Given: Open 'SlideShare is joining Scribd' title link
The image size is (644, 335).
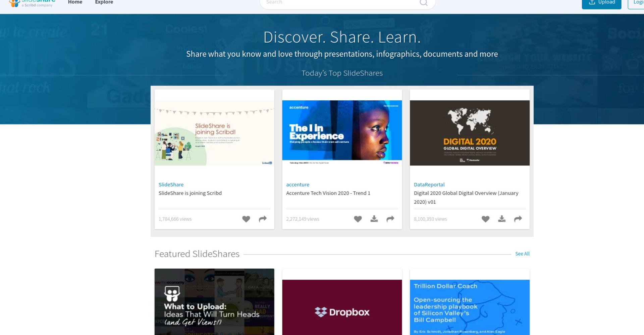Looking at the screenshot, I should (x=190, y=193).
